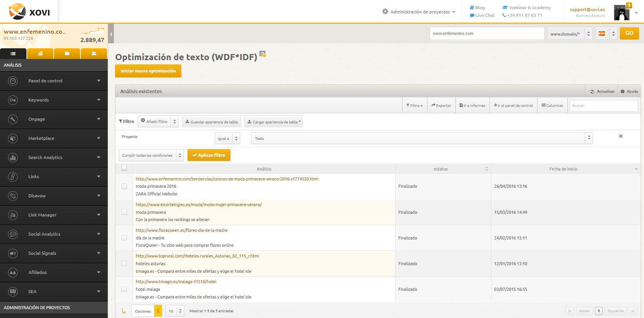The image size is (644, 318).
Task: Switch to the chart sidebar tab
Action: [40, 54]
